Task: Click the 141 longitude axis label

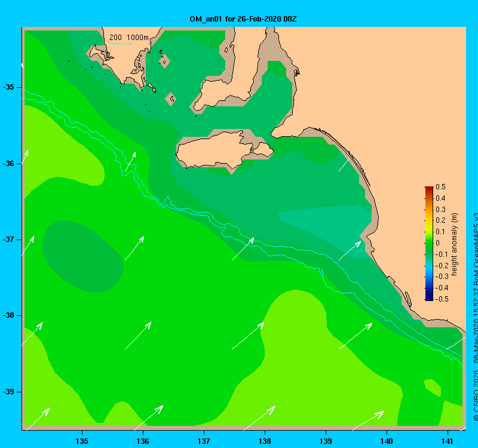Action: click(x=447, y=441)
